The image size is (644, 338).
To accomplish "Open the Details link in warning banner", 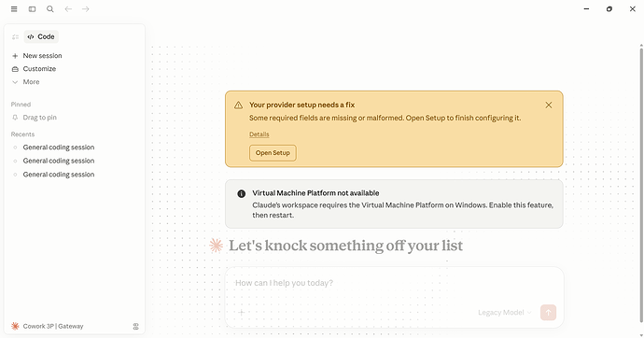I will [259, 134].
